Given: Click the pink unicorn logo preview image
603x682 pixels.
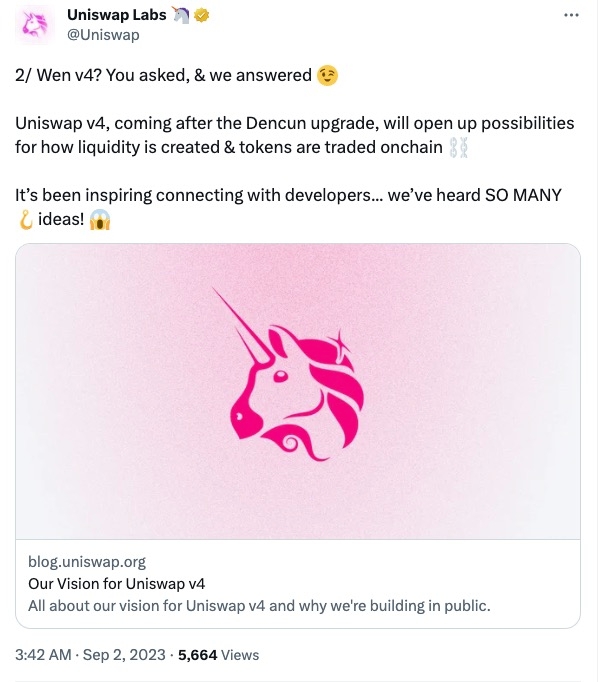Looking at the screenshot, I should pos(298,390).
